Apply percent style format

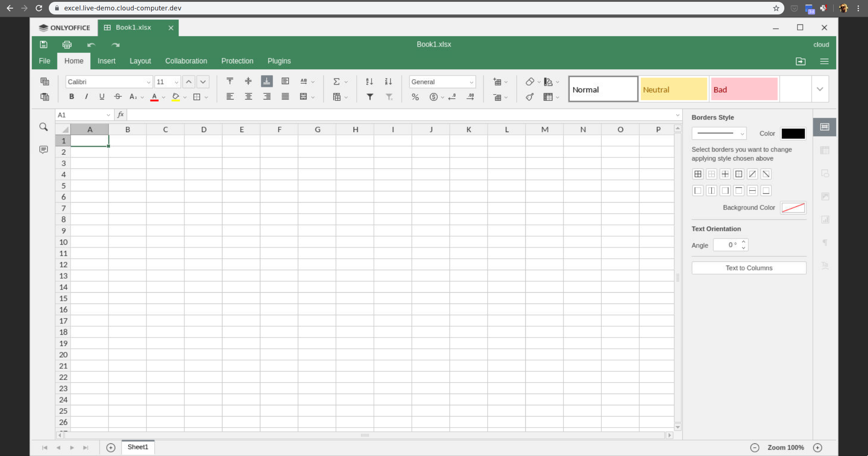click(x=415, y=97)
